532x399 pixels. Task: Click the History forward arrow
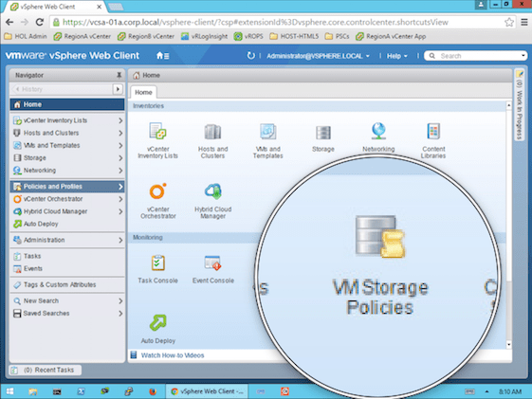[x=118, y=89]
